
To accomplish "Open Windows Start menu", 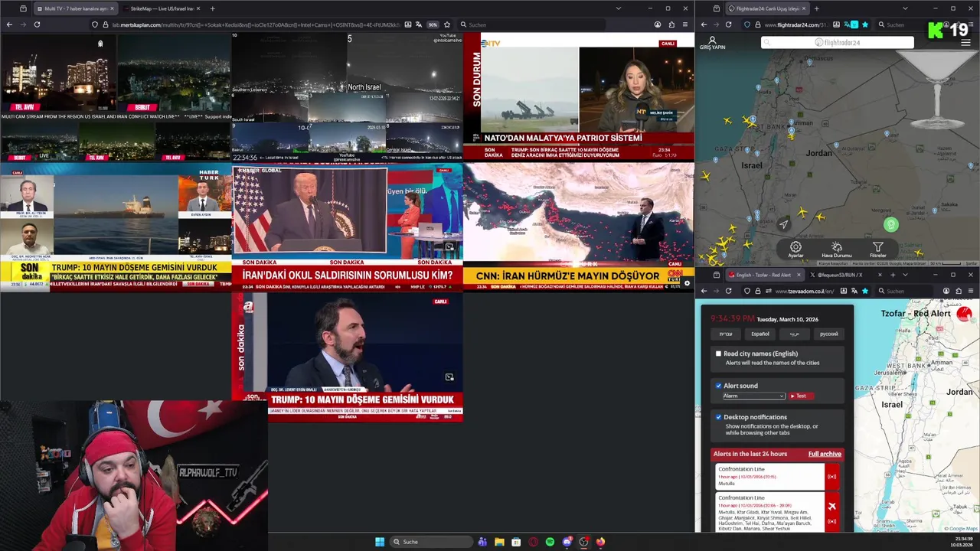I will [x=380, y=542].
